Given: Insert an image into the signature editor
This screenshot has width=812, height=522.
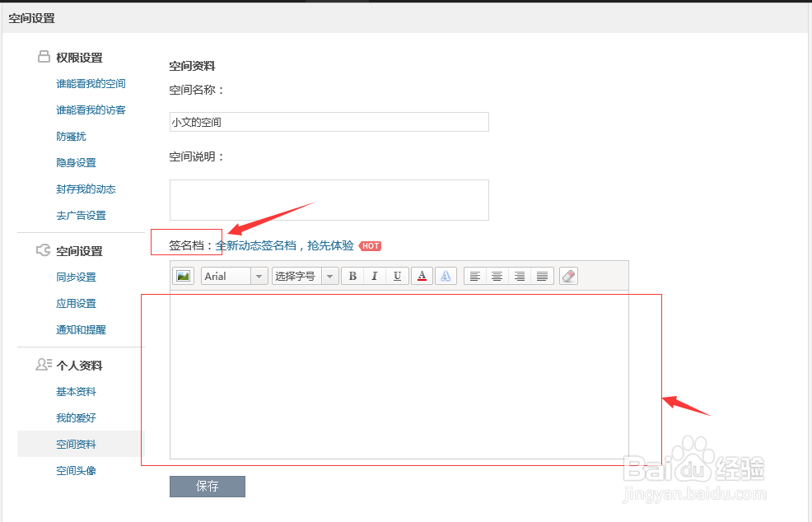Looking at the screenshot, I should point(183,276).
